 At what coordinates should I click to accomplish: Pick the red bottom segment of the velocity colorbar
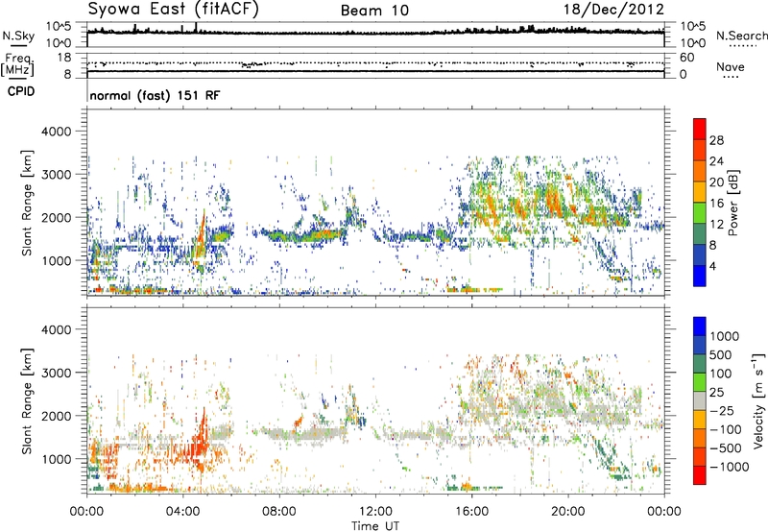[700, 475]
